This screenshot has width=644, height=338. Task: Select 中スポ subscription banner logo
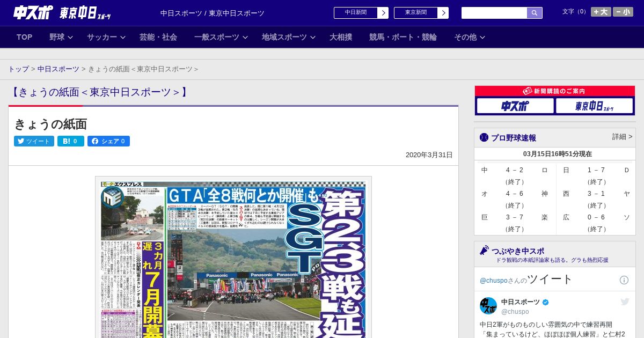pos(515,106)
